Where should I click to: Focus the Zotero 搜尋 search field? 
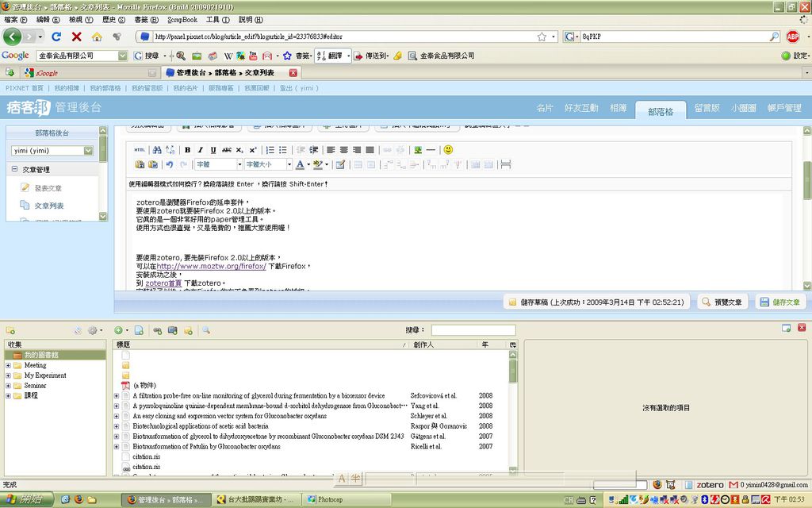[473, 330]
